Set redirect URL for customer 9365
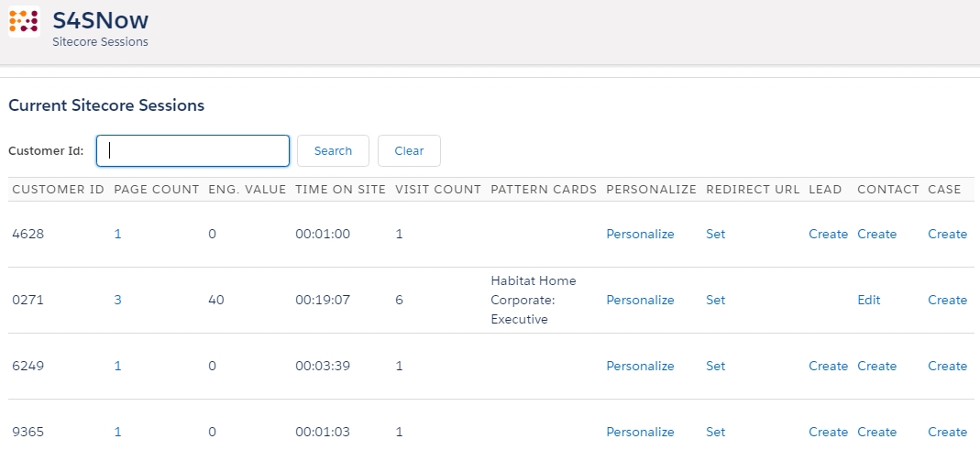 [715, 433]
